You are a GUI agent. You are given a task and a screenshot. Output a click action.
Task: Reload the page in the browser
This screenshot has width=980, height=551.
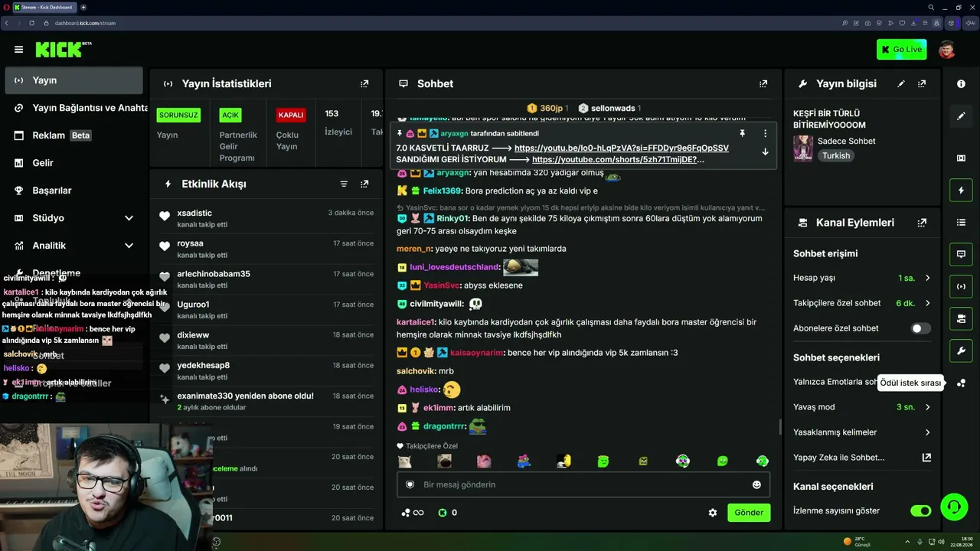tap(32, 23)
